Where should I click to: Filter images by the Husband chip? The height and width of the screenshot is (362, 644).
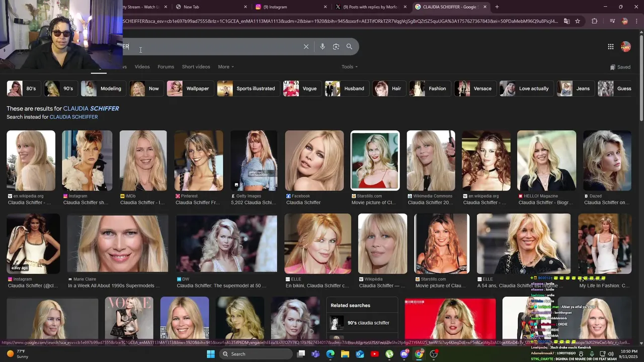point(346,88)
